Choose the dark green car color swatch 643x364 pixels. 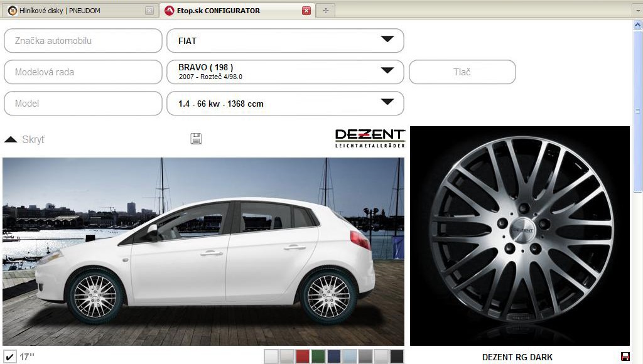click(x=318, y=356)
